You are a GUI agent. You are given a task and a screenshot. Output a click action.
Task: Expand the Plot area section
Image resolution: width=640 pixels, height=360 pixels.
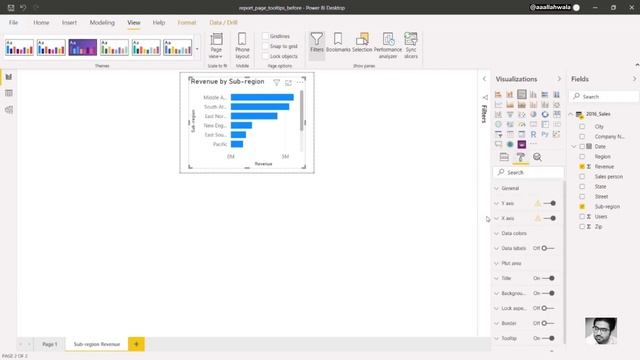click(497, 263)
